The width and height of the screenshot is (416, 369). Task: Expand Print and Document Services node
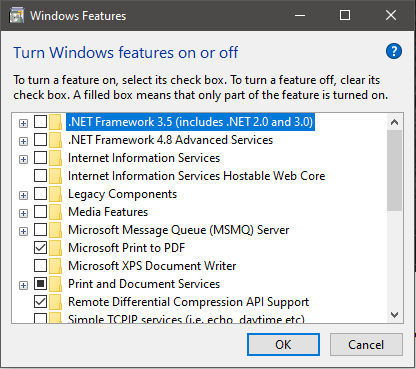(x=23, y=285)
